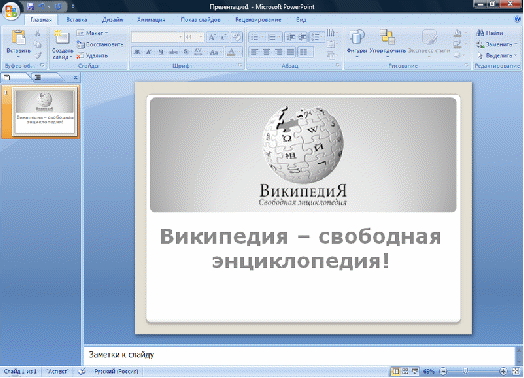Click the Заметки к слайду notes field
The image size is (524, 378).
(299, 355)
